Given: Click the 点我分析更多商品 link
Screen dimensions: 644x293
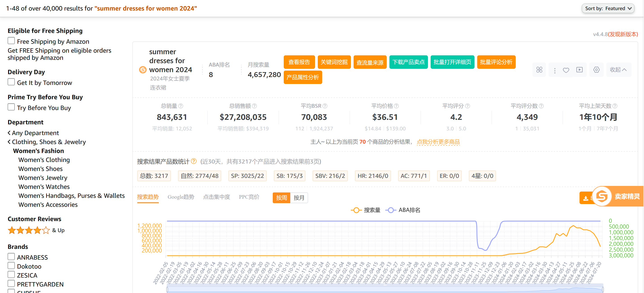Looking at the screenshot, I should coord(438,142).
